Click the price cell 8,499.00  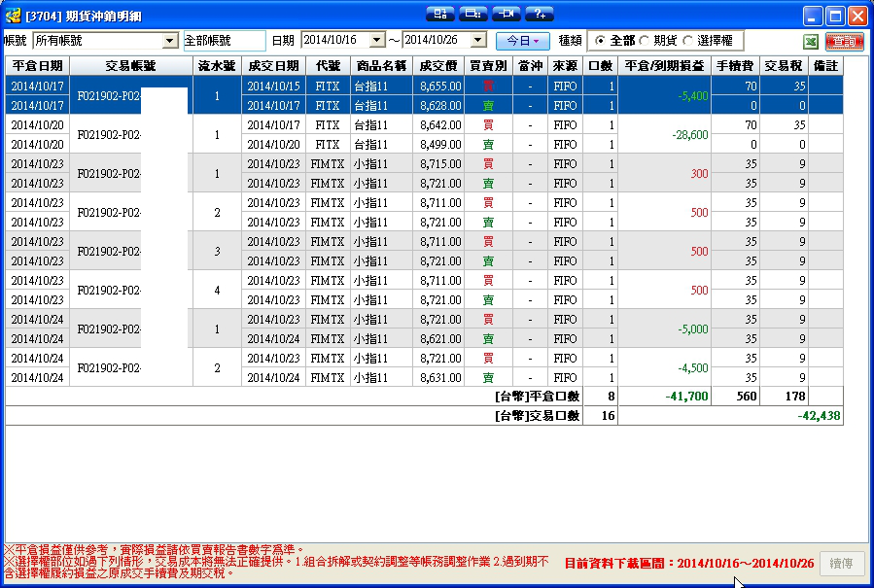click(440, 145)
